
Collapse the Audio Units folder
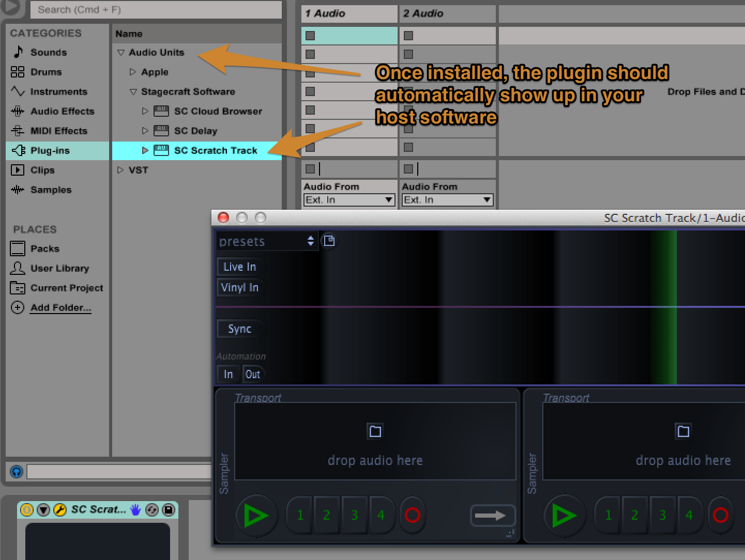click(121, 53)
